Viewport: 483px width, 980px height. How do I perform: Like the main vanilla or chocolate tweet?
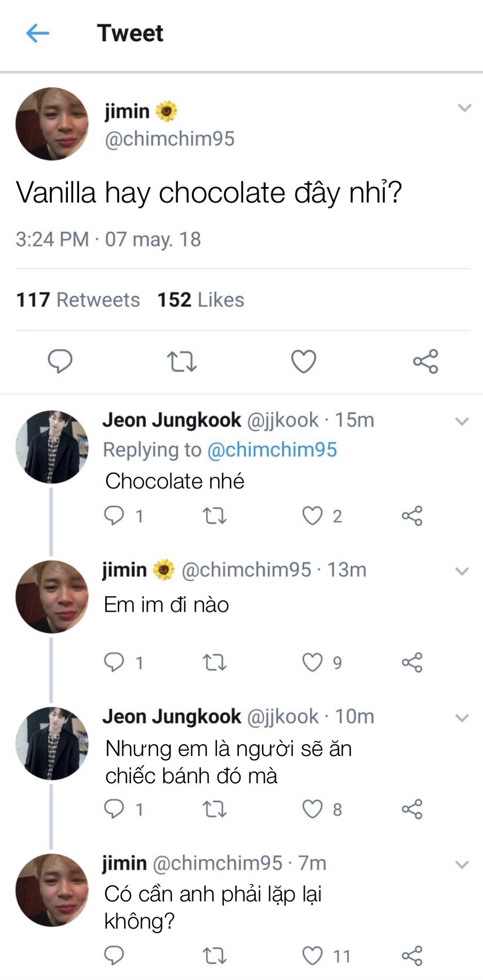click(x=303, y=361)
